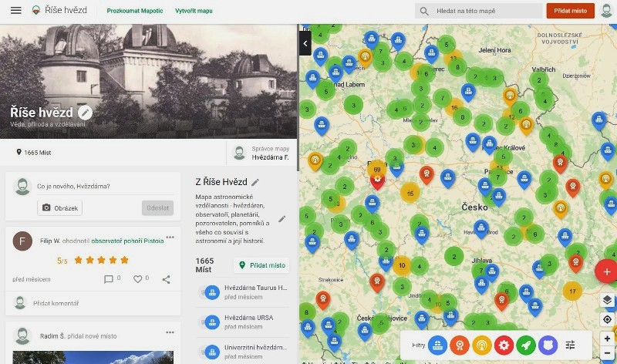Screen dimensions: 617x364
Task: Like Filip W.'s review with heart icon
Action: coord(137,279)
